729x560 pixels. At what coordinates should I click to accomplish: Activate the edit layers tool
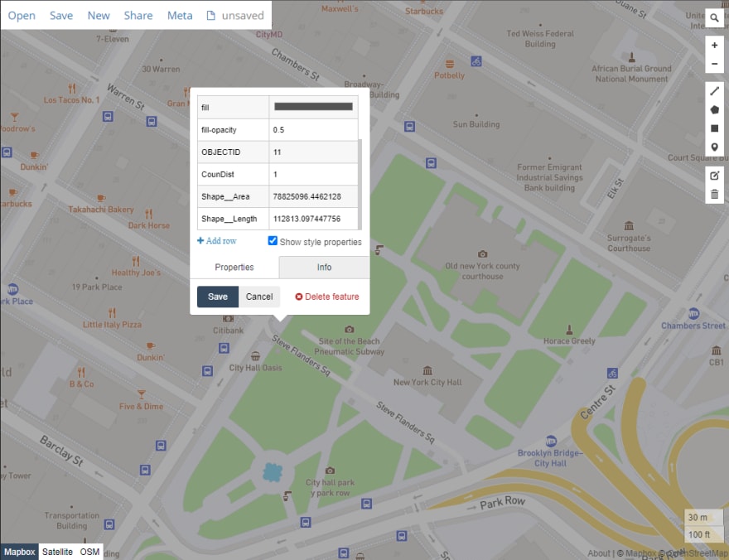(x=714, y=176)
